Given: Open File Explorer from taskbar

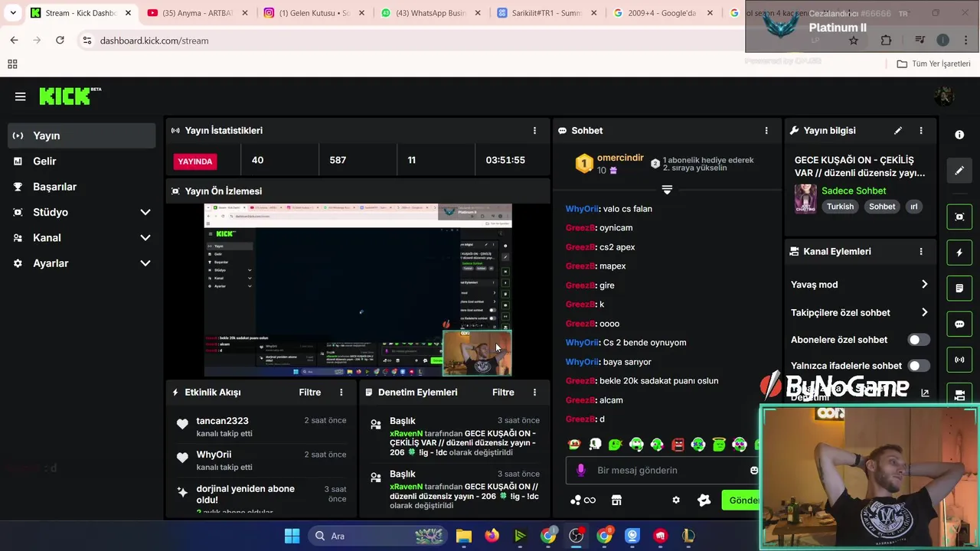Looking at the screenshot, I should 464,536.
